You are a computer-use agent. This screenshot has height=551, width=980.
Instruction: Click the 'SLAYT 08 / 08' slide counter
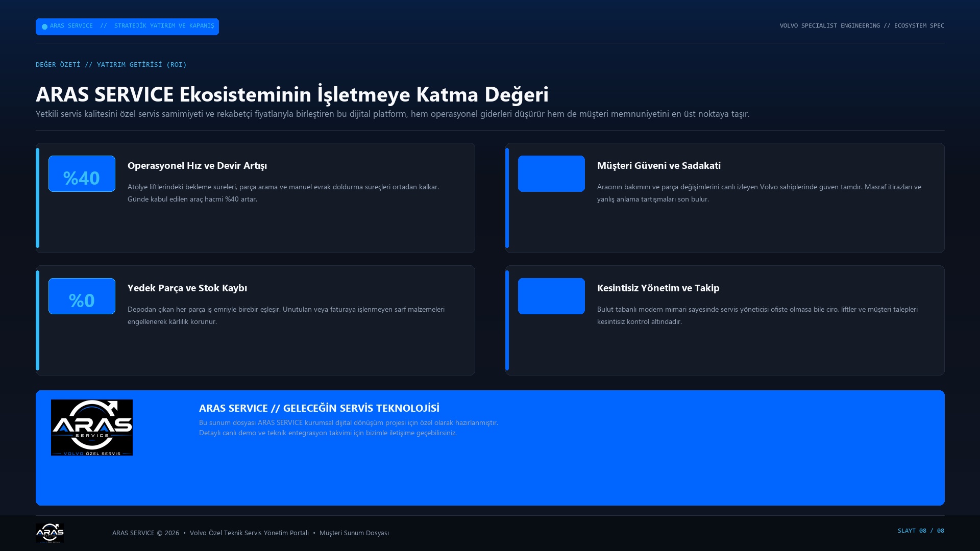point(921,531)
